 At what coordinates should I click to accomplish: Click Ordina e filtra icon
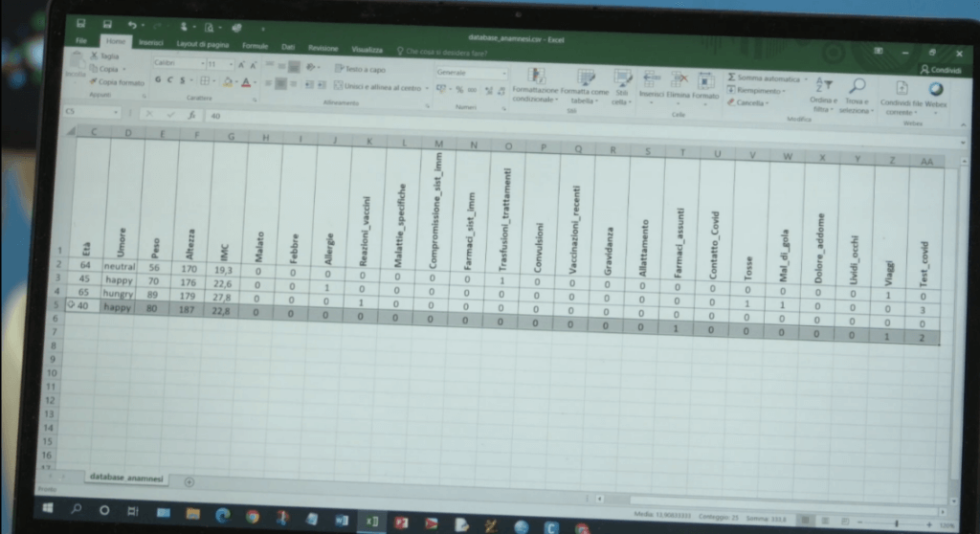click(x=822, y=89)
